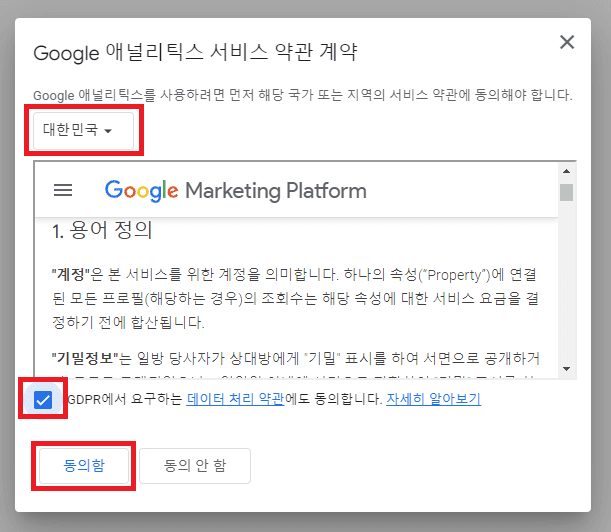Click the title Google 애널리틱스 서비스 약관 계약

[x=195, y=53]
